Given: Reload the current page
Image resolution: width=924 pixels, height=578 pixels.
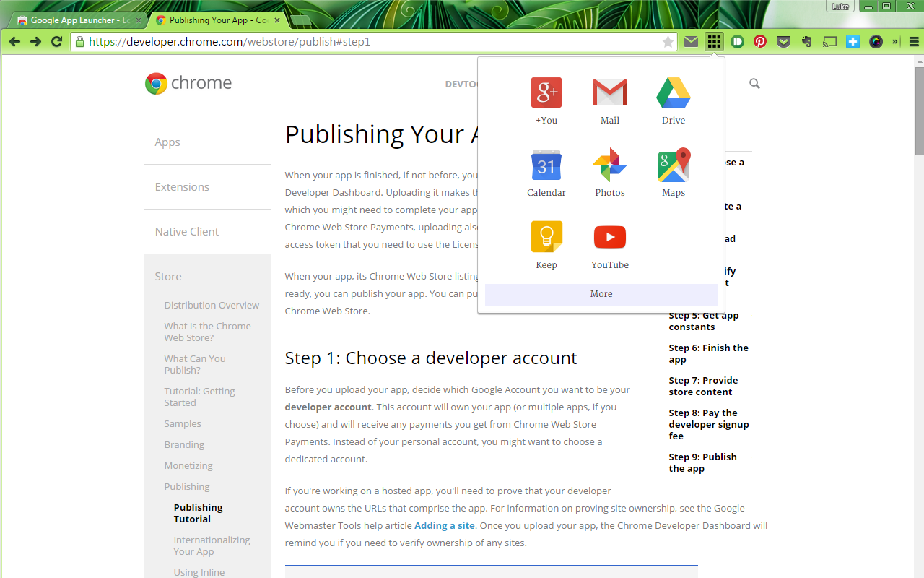Looking at the screenshot, I should pyautogui.click(x=56, y=42).
